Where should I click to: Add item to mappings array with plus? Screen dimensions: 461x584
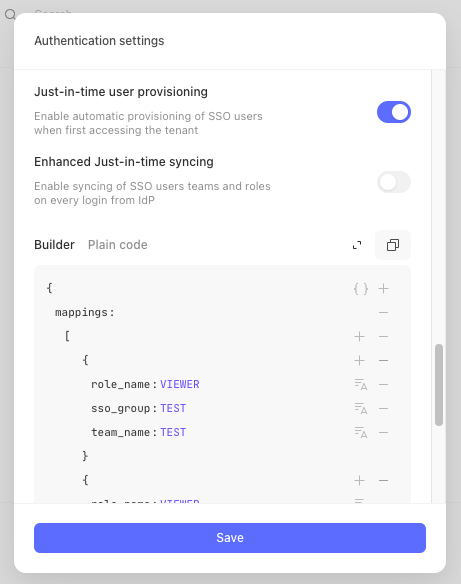click(x=359, y=337)
